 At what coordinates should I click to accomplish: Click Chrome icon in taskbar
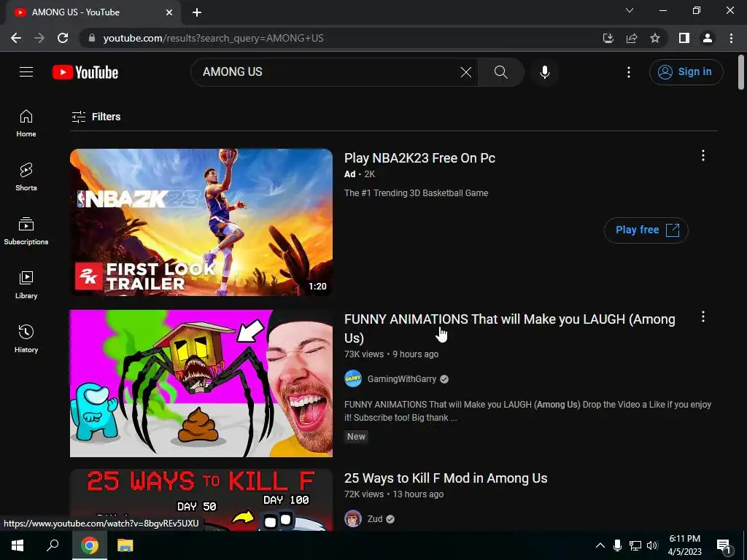click(x=90, y=545)
